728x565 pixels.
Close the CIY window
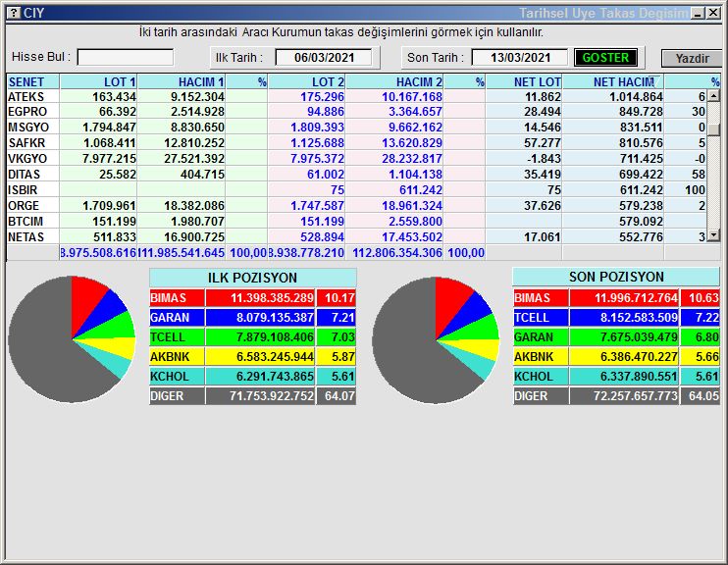[x=712, y=13]
